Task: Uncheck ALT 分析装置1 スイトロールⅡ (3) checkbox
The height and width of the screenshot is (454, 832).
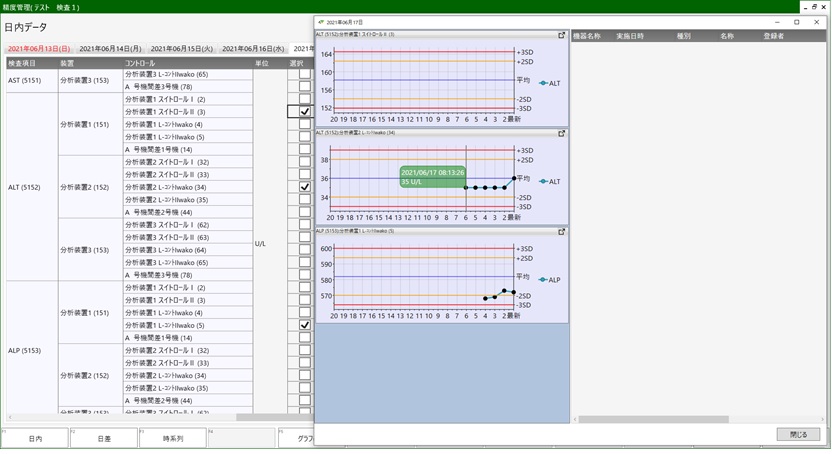Action: [x=305, y=111]
